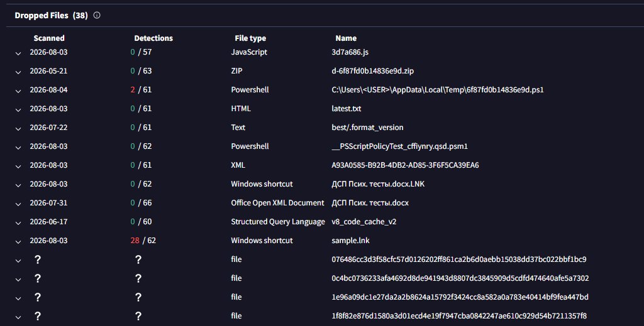This screenshot has width=644, height=326.
Task: Click the ДСП Псих. тесты.docx name
Action: pyautogui.click(x=370, y=203)
